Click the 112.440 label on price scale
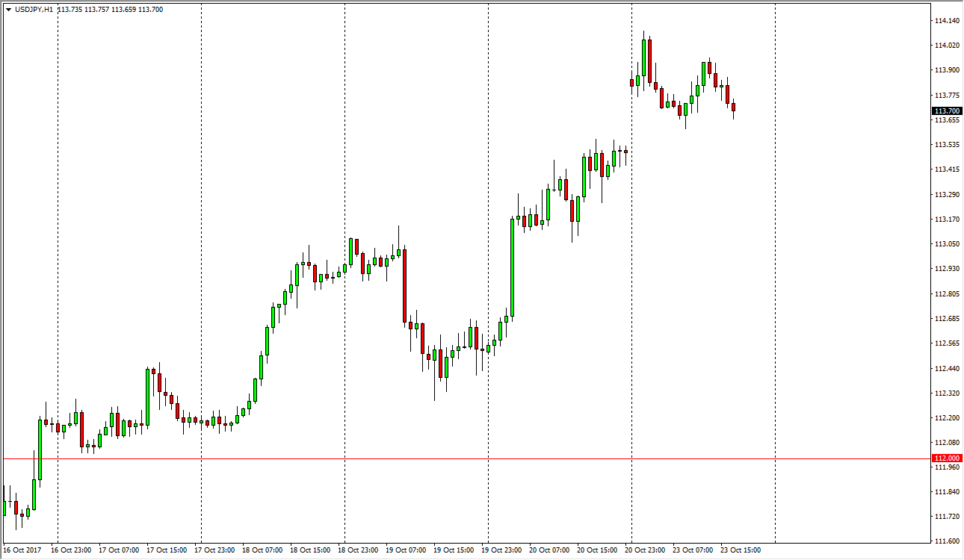 click(x=946, y=368)
